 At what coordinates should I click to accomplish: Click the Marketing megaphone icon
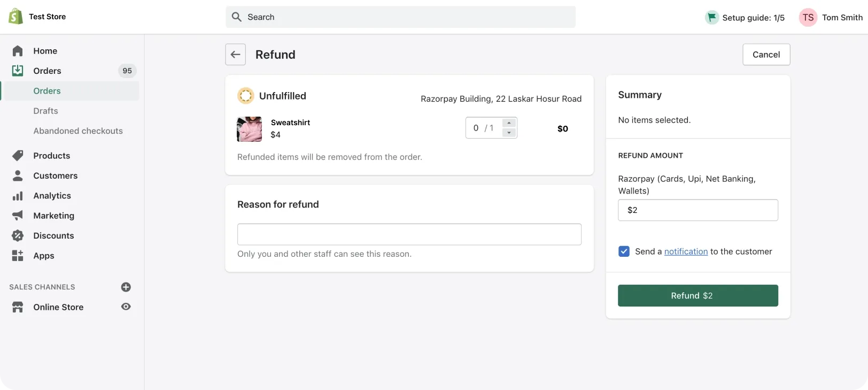point(18,216)
